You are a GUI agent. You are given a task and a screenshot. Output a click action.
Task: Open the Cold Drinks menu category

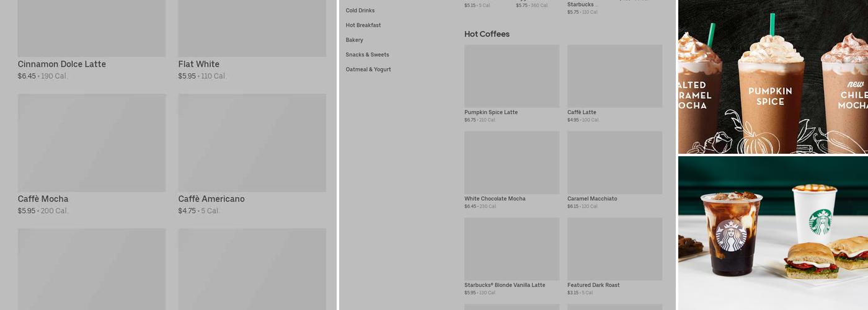[x=360, y=11]
